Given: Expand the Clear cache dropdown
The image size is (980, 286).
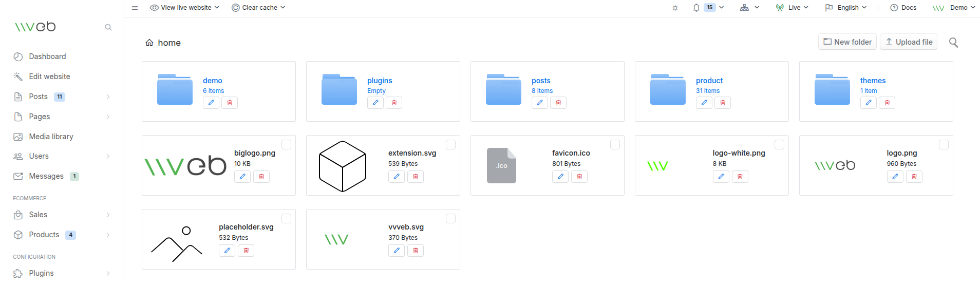Looking at the screenshot, I should click(x=258, y=8).
